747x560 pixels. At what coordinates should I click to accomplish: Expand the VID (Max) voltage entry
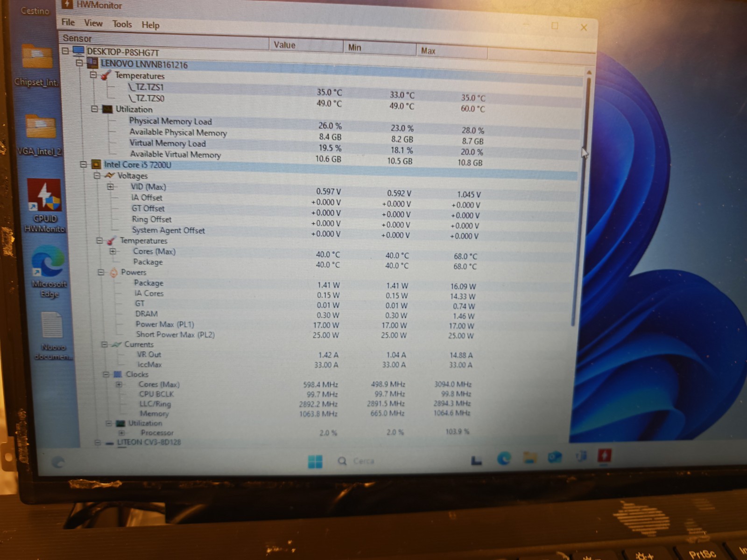pyautogui.click(x=111, y=187)
